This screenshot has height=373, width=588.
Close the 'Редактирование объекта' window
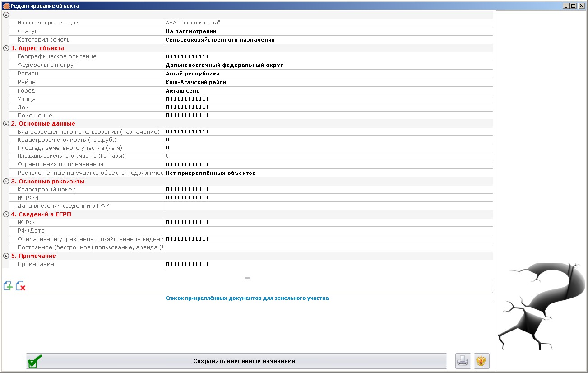pos(581,6)
